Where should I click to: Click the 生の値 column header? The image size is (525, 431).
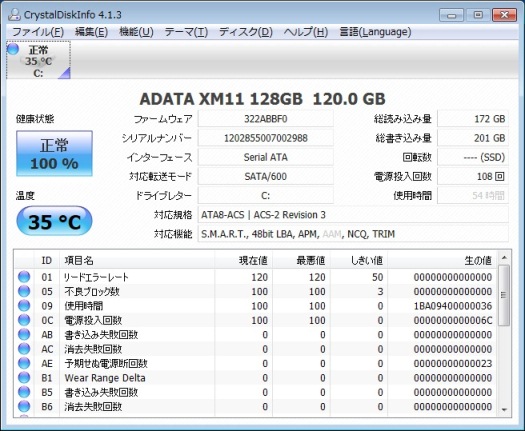(442, 260)
